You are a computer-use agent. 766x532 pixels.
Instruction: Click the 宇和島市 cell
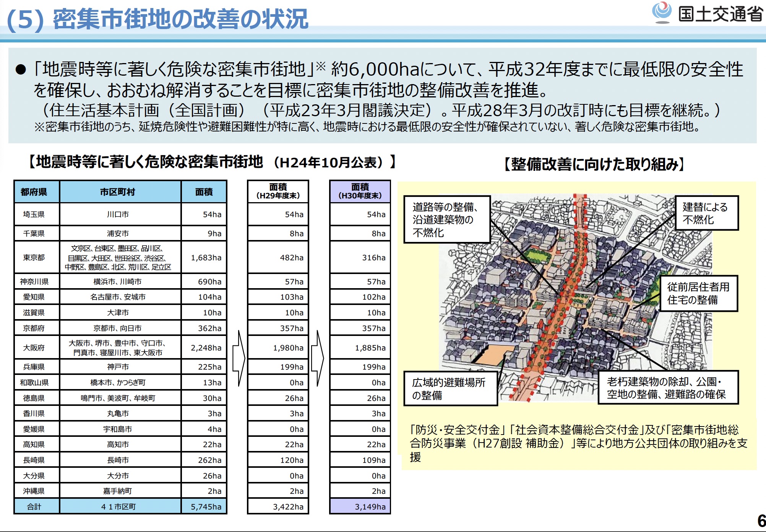click(x=120, y=429)
